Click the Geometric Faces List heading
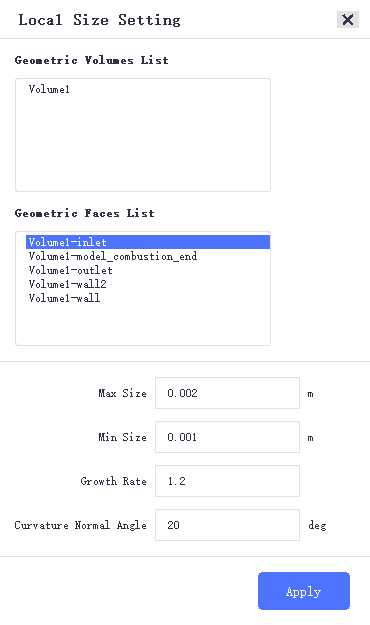Image resolution: width=370 pixels, height=625 pixels. pyautogui.click(x=85, y=213)
